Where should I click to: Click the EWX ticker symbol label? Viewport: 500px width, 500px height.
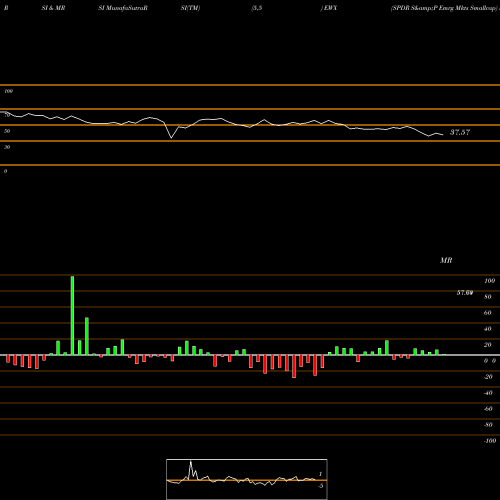tap(330, 8)
